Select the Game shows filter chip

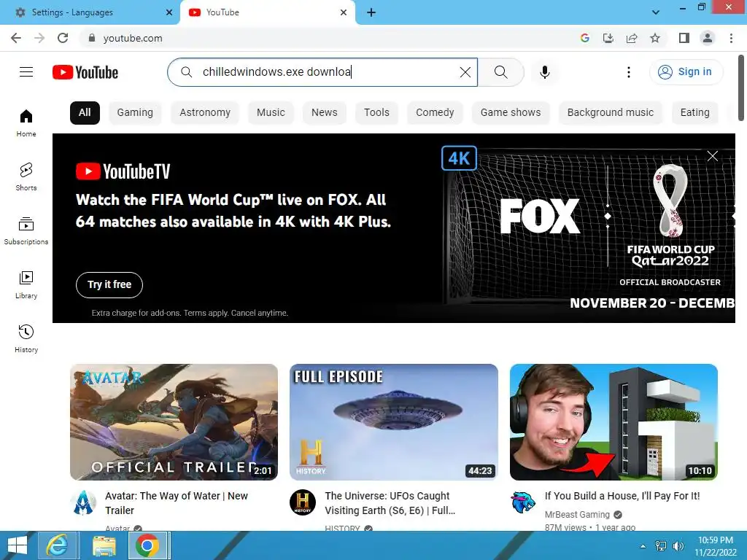510,113
